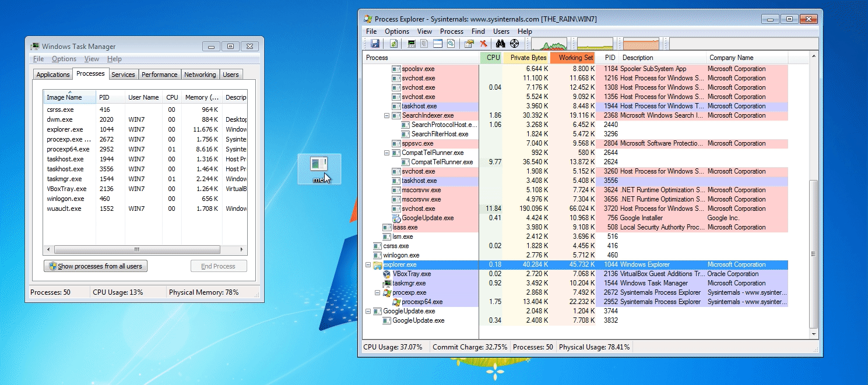Click the binoculars Find icon

(x=500, y=44)
